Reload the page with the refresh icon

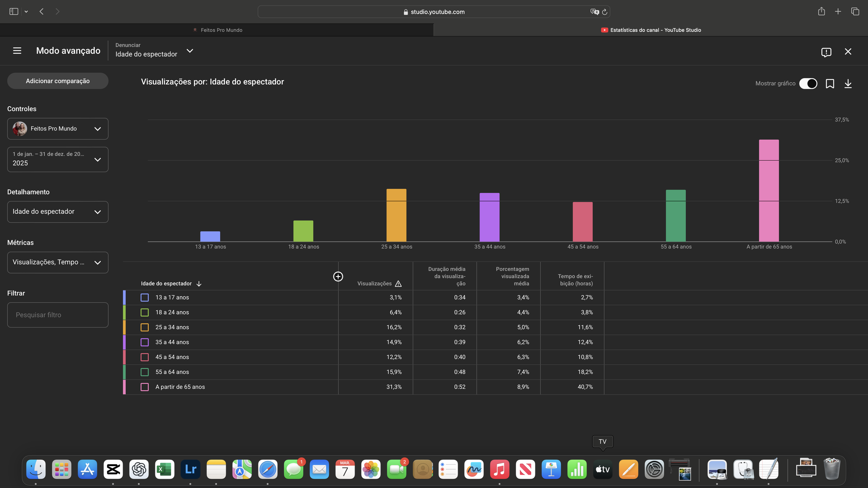point(604,12)
